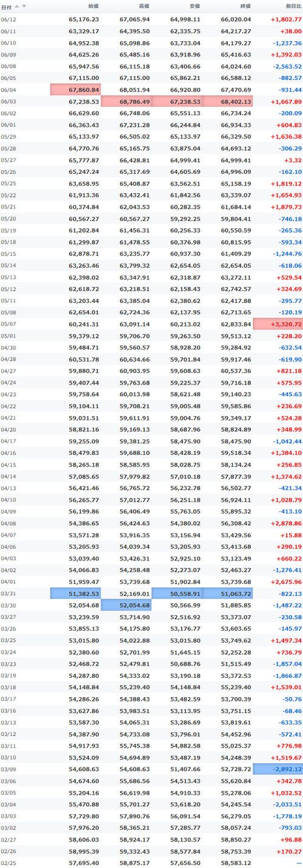Screen dimensions: 303x868
Task: Select the 05/01 date cell
Action: point(8,336)
